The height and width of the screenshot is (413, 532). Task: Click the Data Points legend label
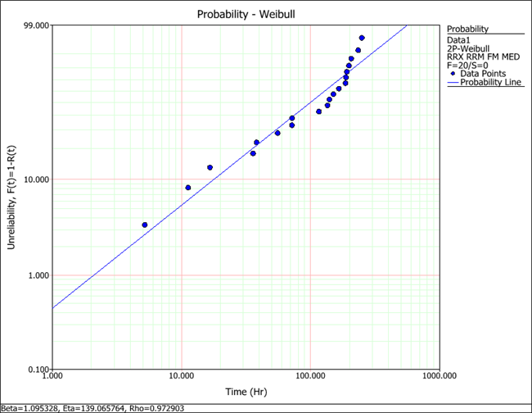click(x=482, y=73)
